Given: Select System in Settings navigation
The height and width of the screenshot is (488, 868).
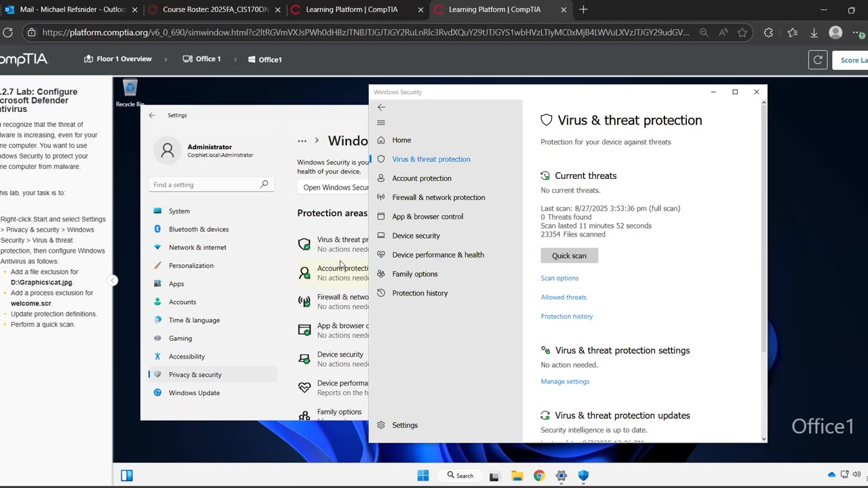Looking at the screenshot, I should (x=212, y=211).
